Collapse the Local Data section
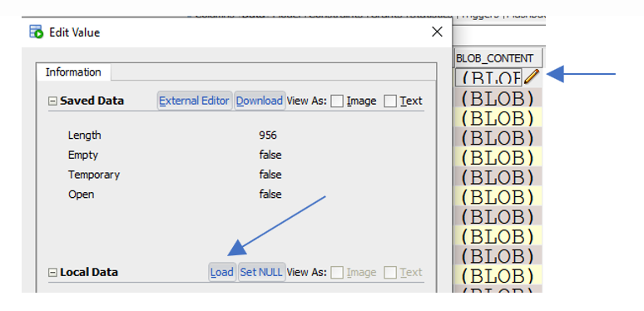The height and width of the screenshot is (311, 644). pyautogui.click(x=52, y=273)
